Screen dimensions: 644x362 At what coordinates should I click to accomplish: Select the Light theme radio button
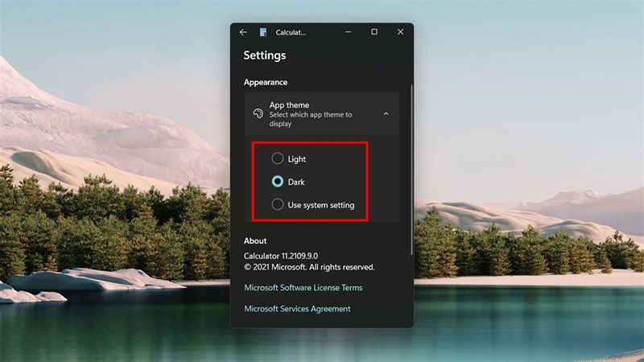[x=278, y=158]
